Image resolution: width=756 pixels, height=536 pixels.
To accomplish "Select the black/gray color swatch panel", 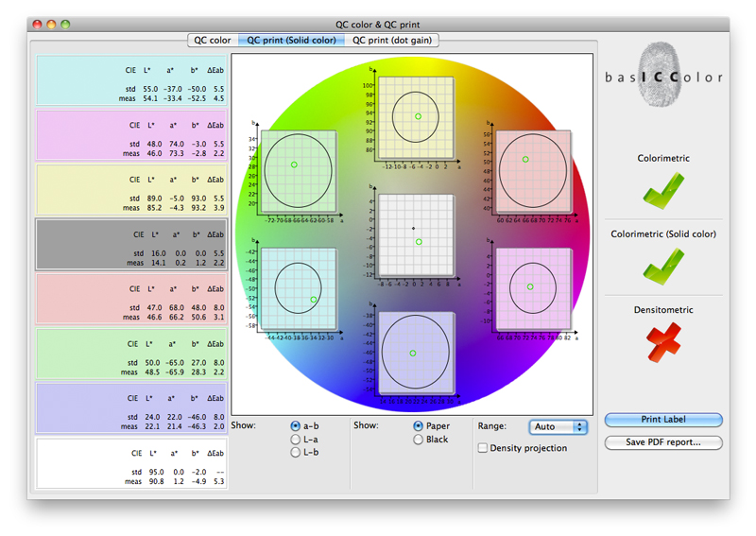I will [131, 245].
